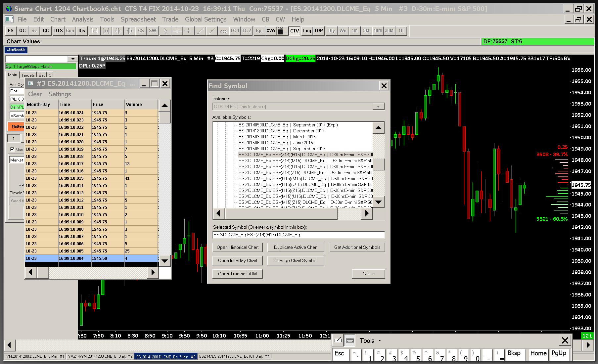598x364 pixels.
Task: Click the FS toolbar button
Action: click(x=11, y=31)
